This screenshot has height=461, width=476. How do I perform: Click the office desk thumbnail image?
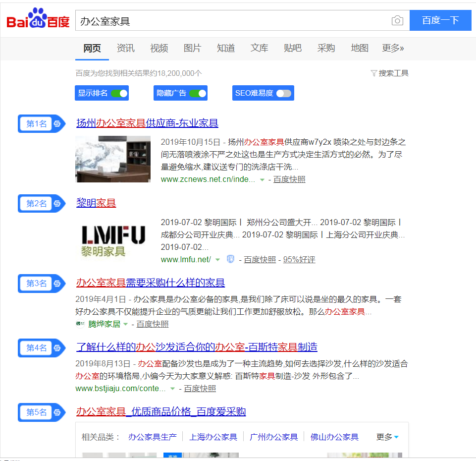[x=113, y=159]
